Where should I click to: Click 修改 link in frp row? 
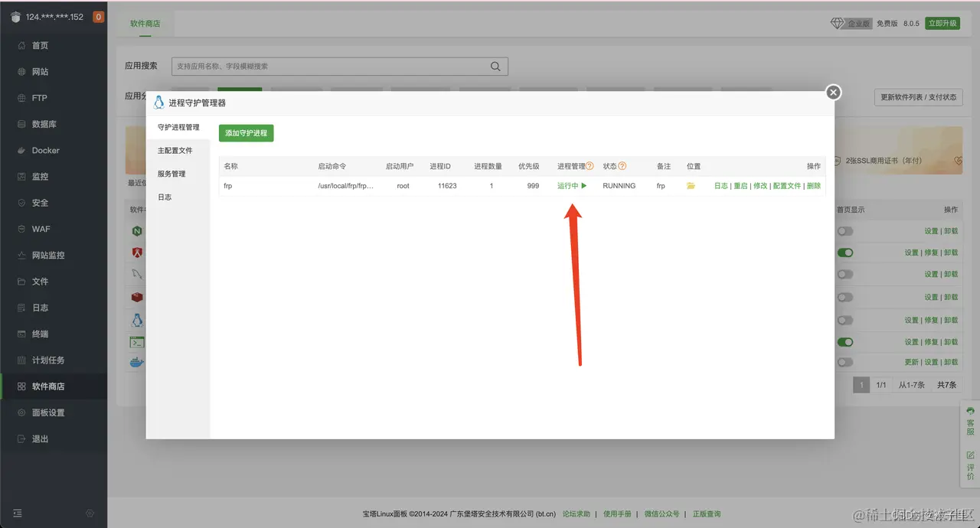click(x=760, y=186)
